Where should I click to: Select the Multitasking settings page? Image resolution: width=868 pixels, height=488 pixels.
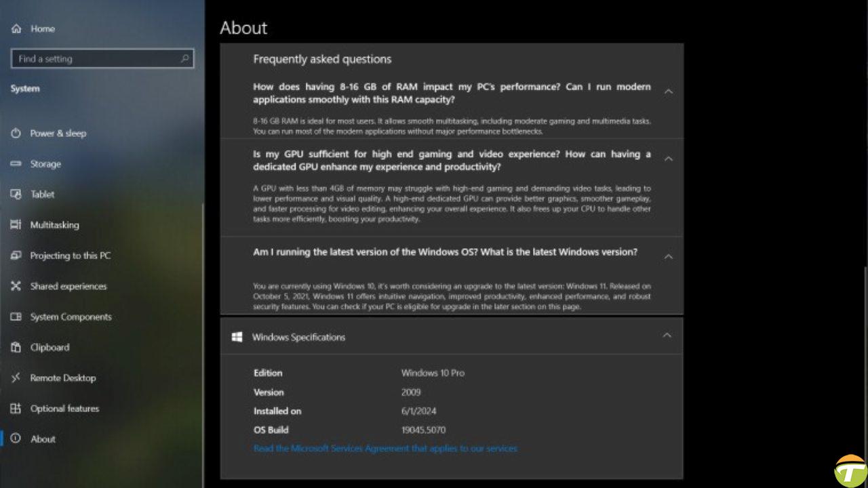(54, 225)
